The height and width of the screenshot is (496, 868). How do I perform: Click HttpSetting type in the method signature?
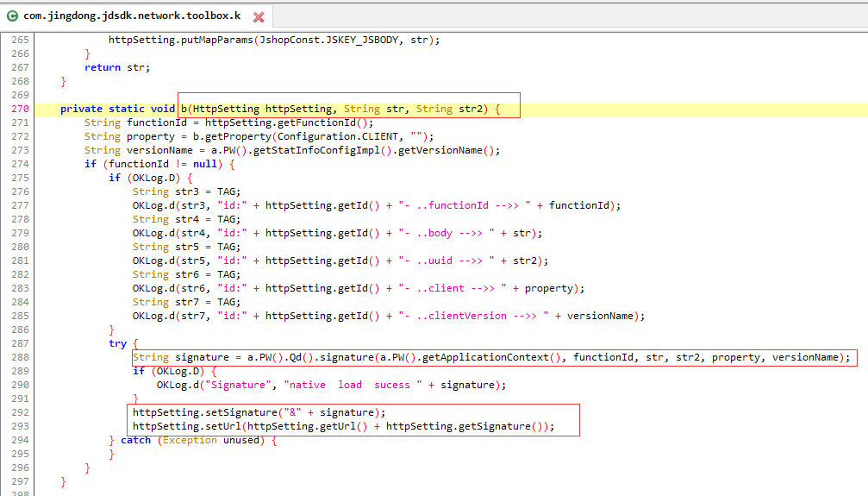(226, 109)
